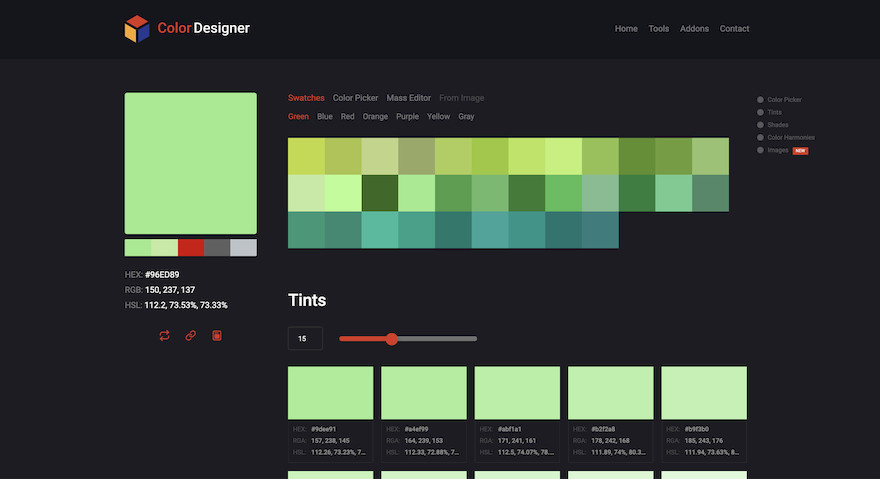The width and height of the screenshot is (880, 479).
Task: Switch to the Mass Editor tab
Action: 408,98
